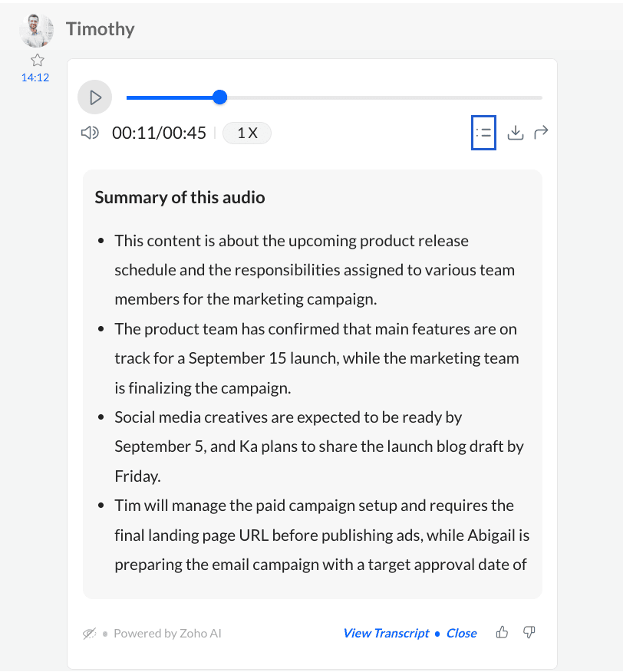The image size is (623, 672).
Task: Click the 14:12 message timestamp
Action: tap(35, 77)
